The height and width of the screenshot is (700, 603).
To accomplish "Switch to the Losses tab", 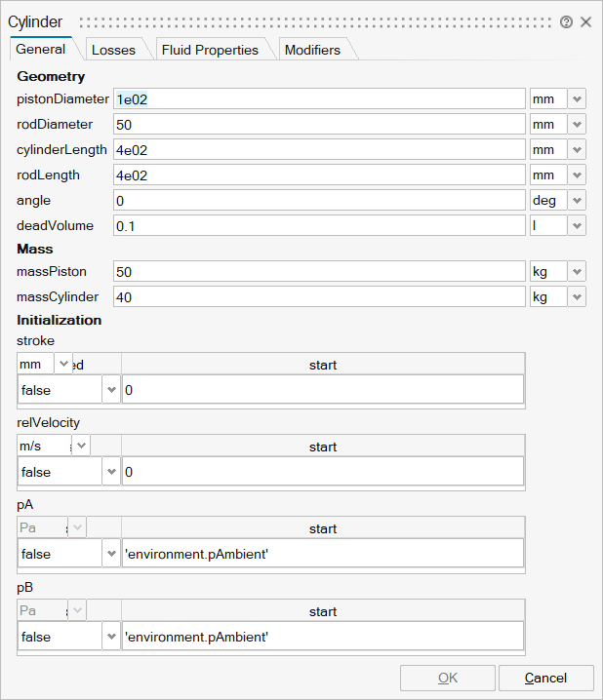I will [x=113, y=50].
